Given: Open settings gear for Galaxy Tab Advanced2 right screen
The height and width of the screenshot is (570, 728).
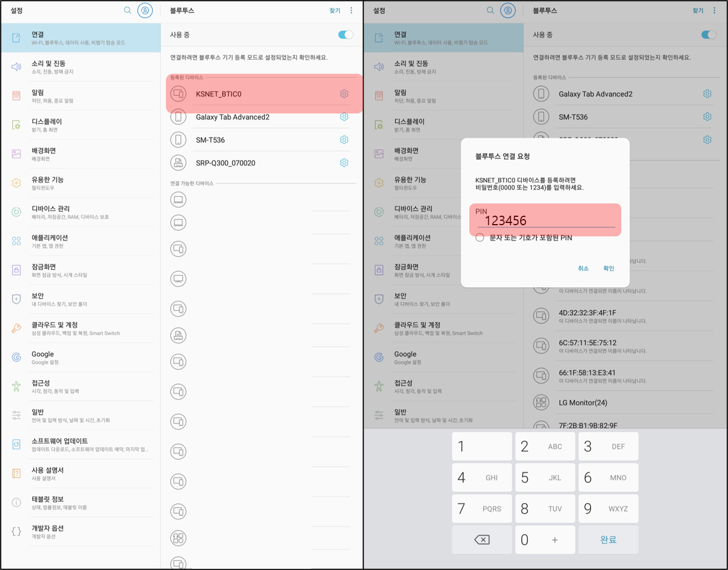Looking at the screenshot, I should 707,94.
